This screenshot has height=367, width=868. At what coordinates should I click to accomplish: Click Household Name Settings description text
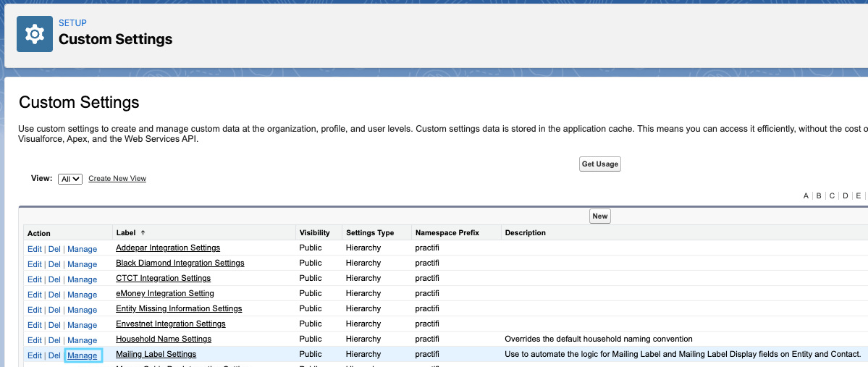tap(599, 339)
